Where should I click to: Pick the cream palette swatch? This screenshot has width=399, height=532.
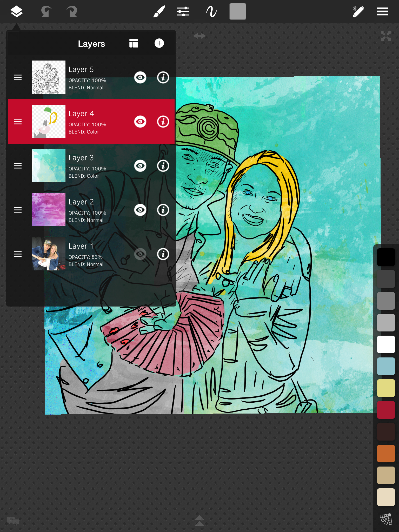(x=386, y=497)
